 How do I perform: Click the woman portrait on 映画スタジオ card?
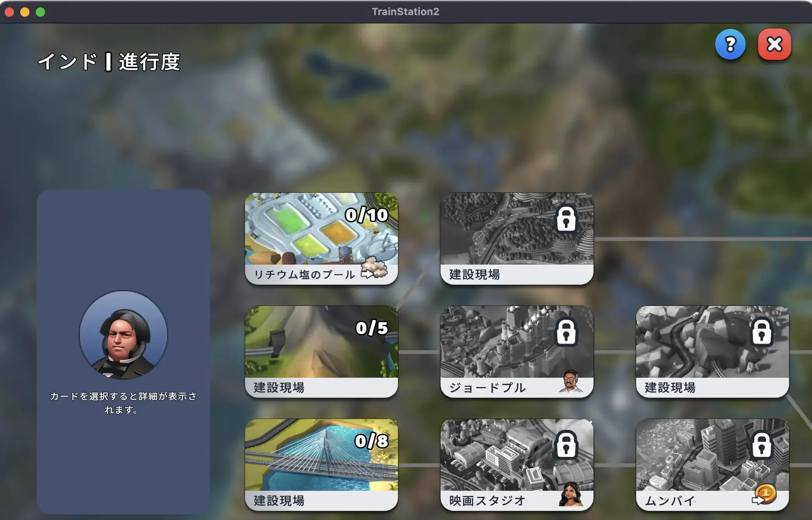pyautogui.click(x=570, y=494)
